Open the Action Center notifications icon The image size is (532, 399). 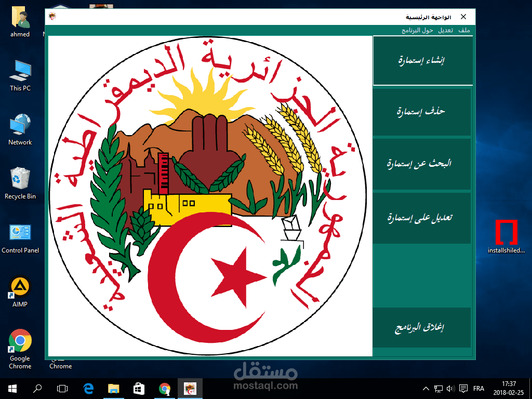463,389
